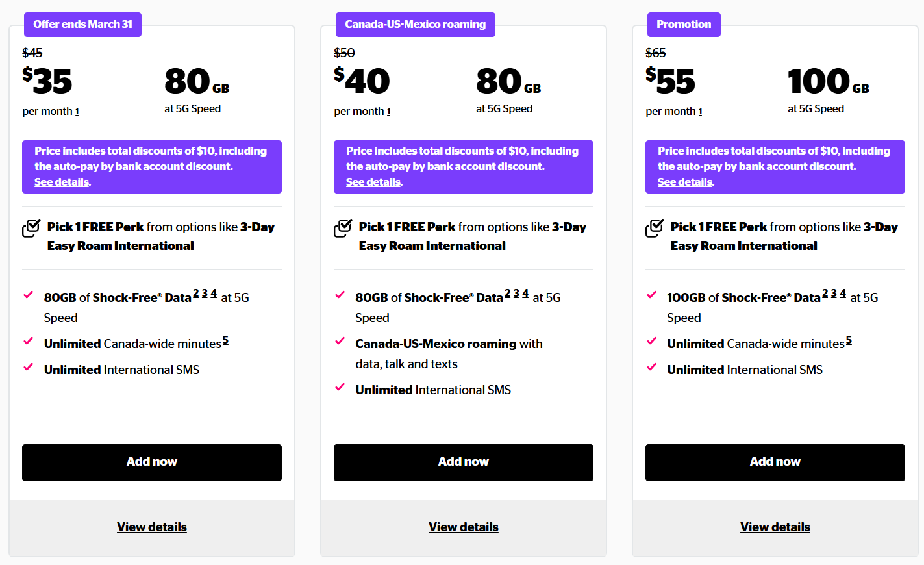Open See details link in $35 plan discount banner
Viewport: 924px width, 565px height.
[62, 182]
